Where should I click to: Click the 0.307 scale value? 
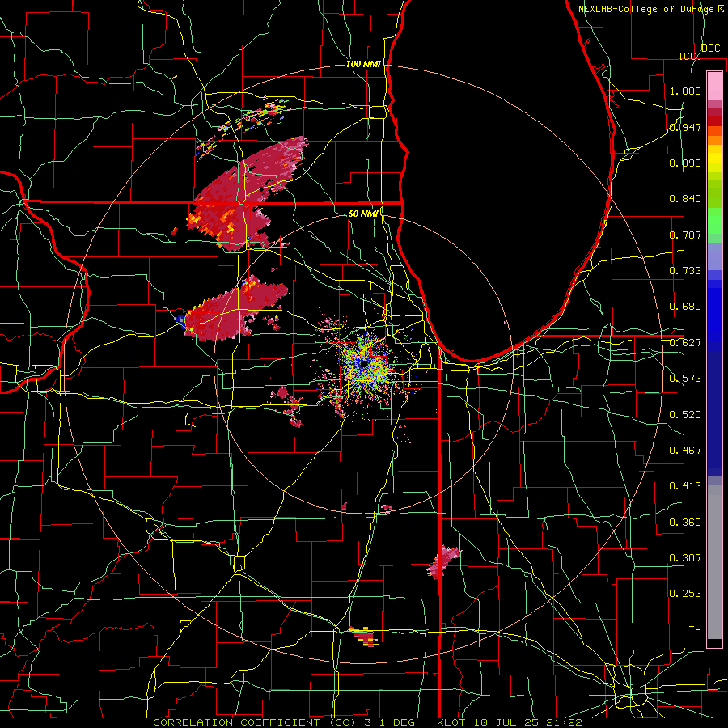click(685, 558)
